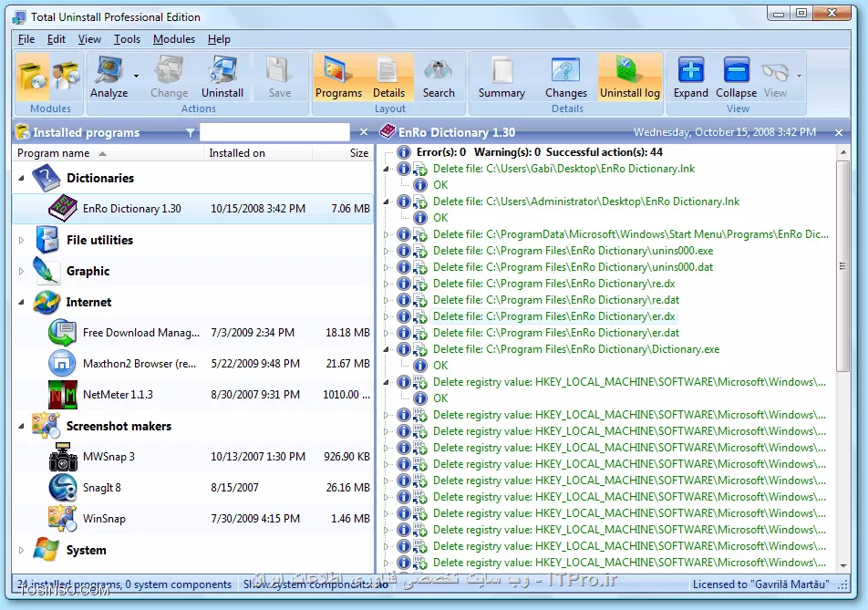Image resolution: width=868 pixels, height=610 pixels.
Task: Collapse the Internet group
Action: (21, 302)
